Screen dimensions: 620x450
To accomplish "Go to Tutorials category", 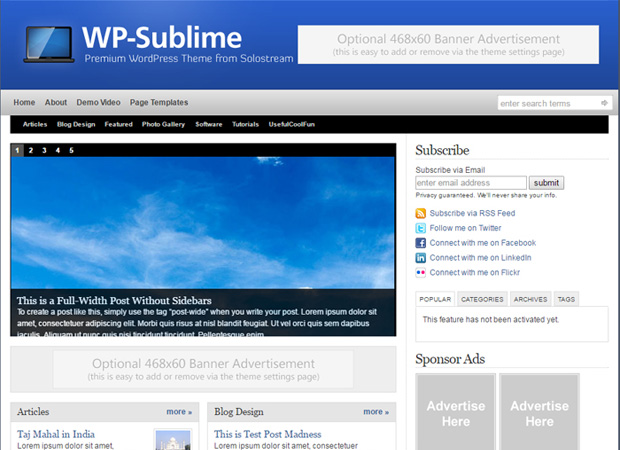I will pyautogui.click(x=245, y=124).
